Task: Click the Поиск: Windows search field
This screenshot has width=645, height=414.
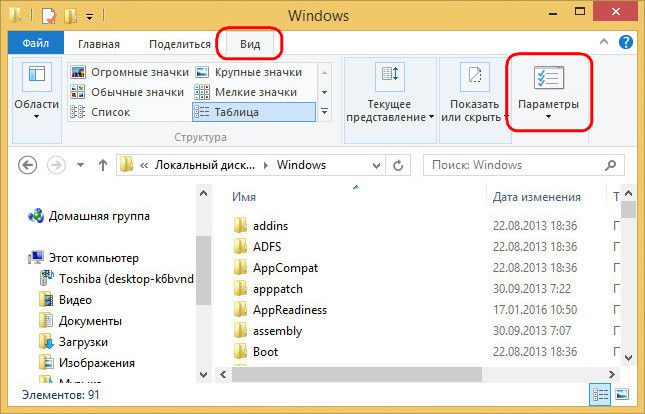Action: (x=515, y=164)
